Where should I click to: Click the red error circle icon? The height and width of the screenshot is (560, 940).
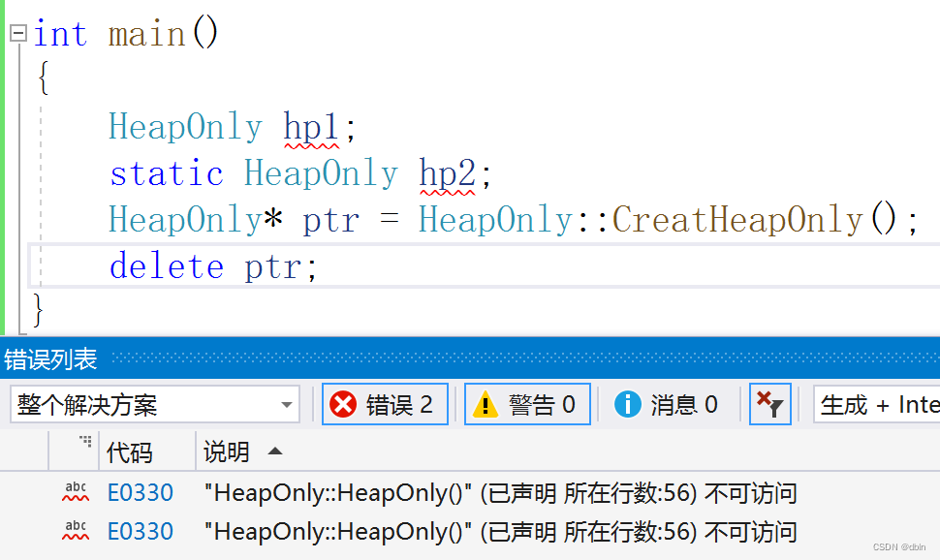344,404
